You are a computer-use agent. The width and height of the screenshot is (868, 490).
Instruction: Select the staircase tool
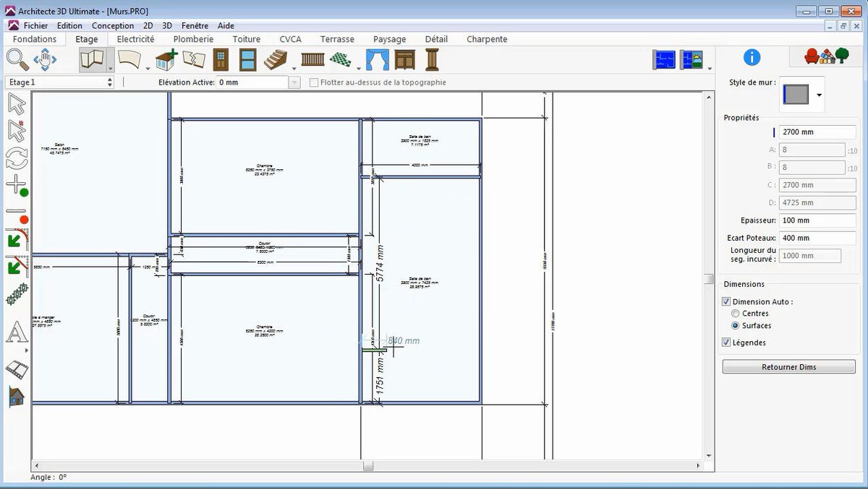click(x=276, y=60)
